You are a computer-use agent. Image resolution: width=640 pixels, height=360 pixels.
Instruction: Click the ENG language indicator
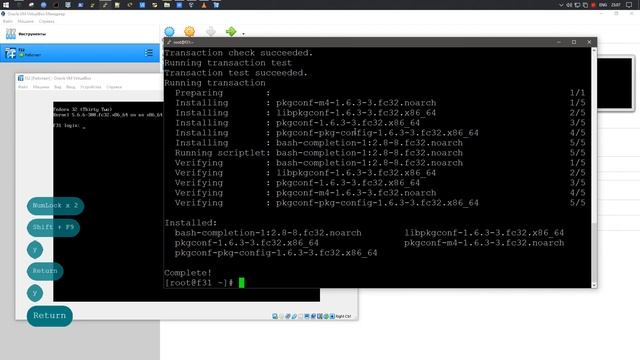[x=603, y=5]
